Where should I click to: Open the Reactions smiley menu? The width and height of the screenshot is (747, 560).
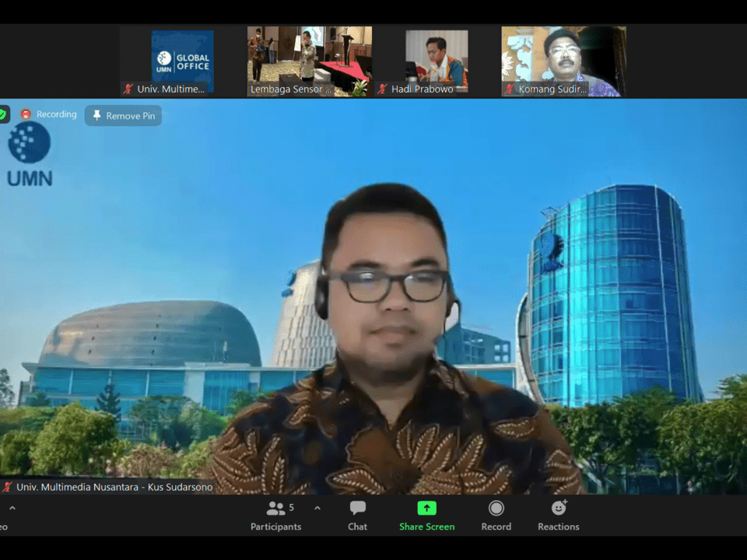[x=558, y=509]
